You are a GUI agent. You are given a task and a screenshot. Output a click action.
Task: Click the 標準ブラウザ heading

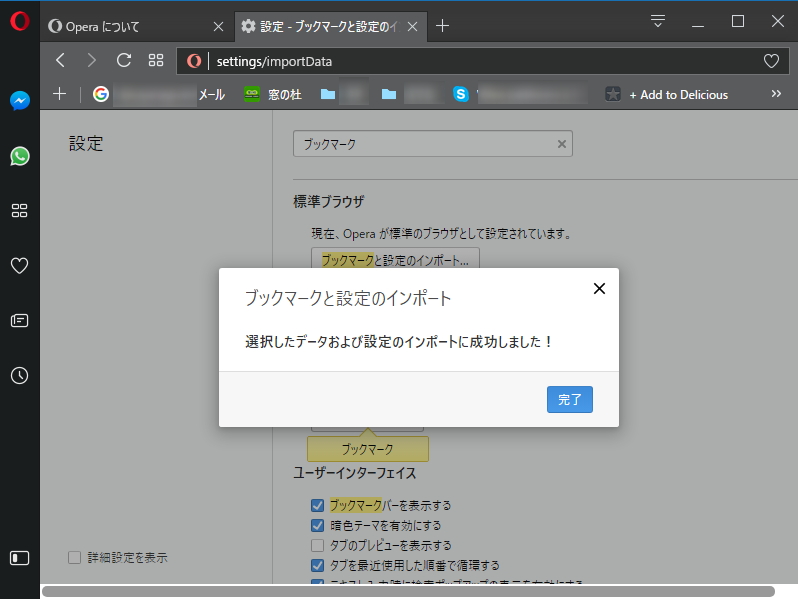point(329,202)
